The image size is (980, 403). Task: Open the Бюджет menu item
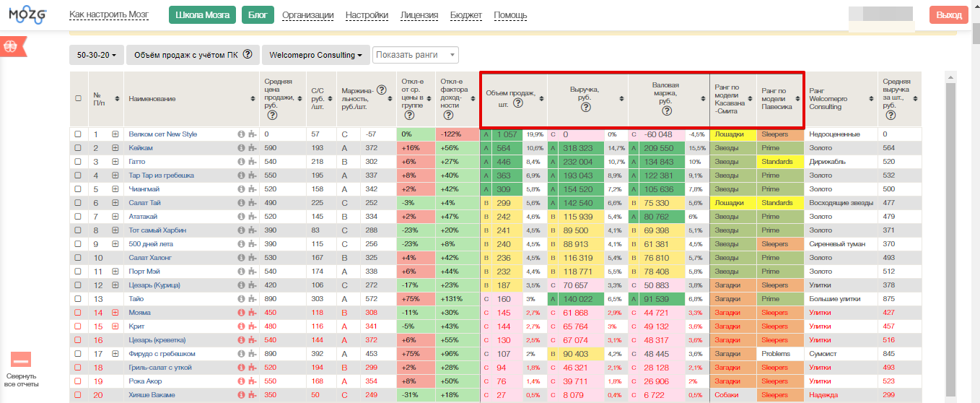point(466,15)
